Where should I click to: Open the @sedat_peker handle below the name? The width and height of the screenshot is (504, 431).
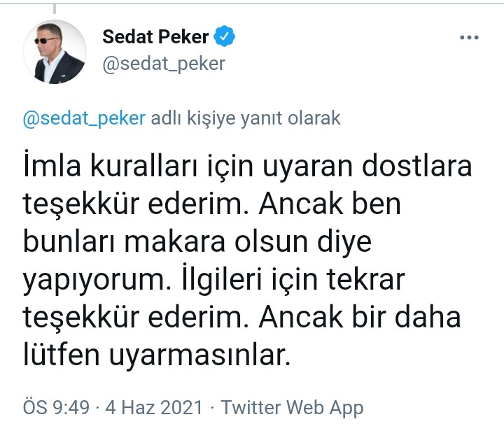[164, 64]
